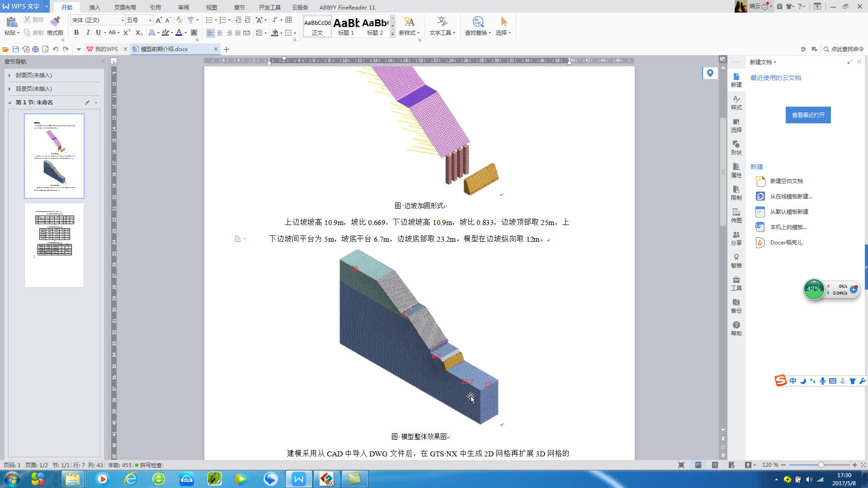Click 从在线模板新建 link

click(791, 196)
